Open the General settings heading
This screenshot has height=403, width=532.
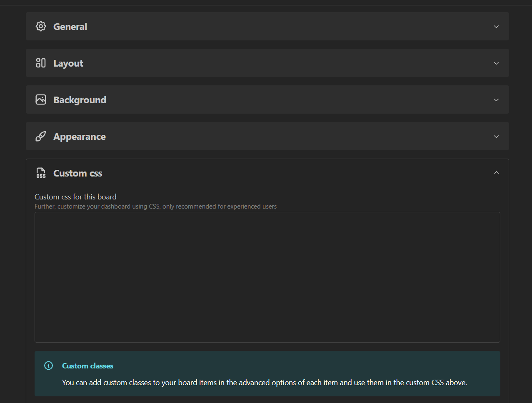coord(70,27)
